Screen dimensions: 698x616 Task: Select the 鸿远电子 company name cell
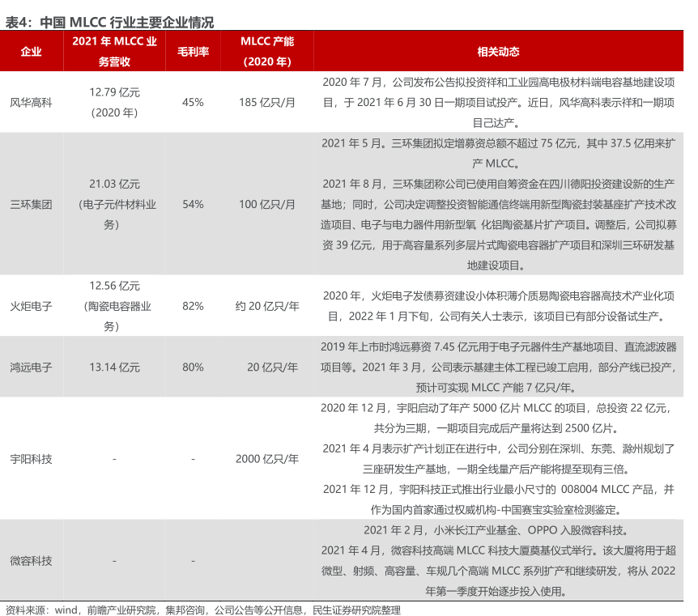coord(31,367)
